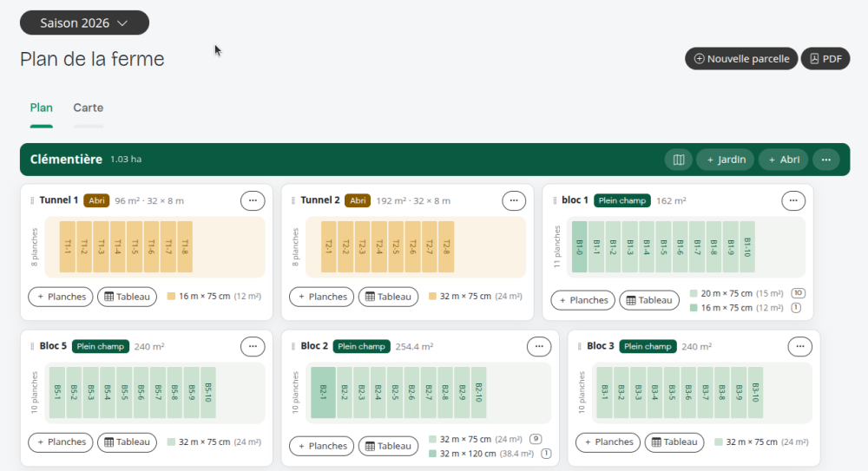Select bed B1-10 in bloc 1
The width and height of the screenshot is (868, 471).
point(747,247)
